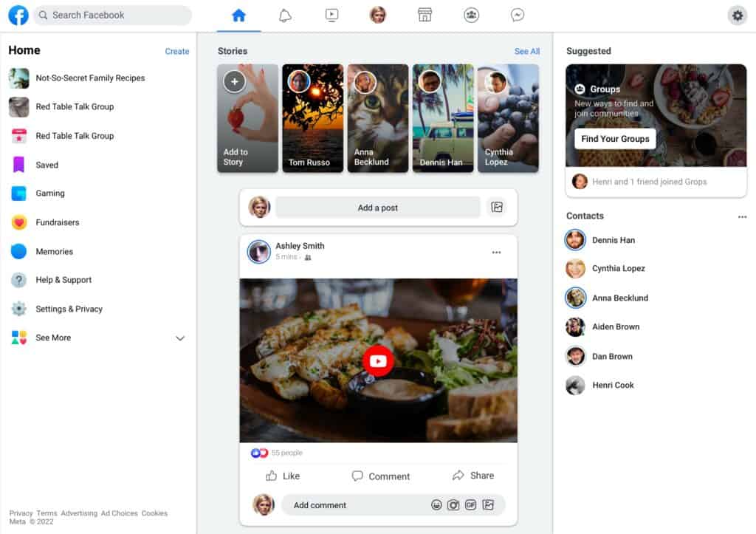Open Settings & Privacy gear icon

click(x=18, y=309)
